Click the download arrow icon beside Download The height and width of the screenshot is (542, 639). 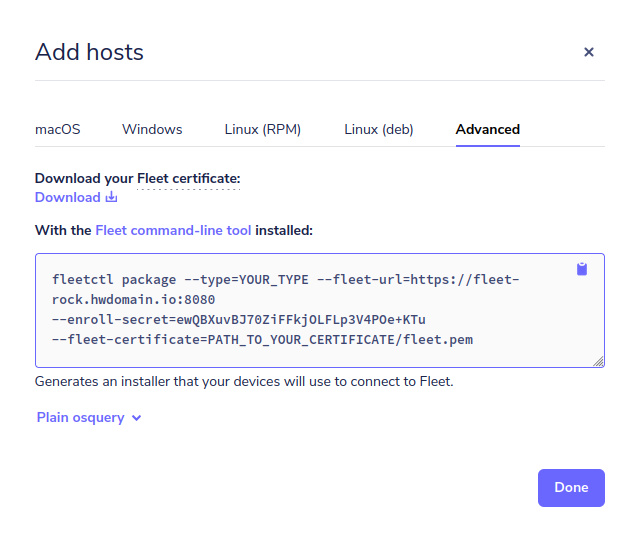(x=112, y=197)
